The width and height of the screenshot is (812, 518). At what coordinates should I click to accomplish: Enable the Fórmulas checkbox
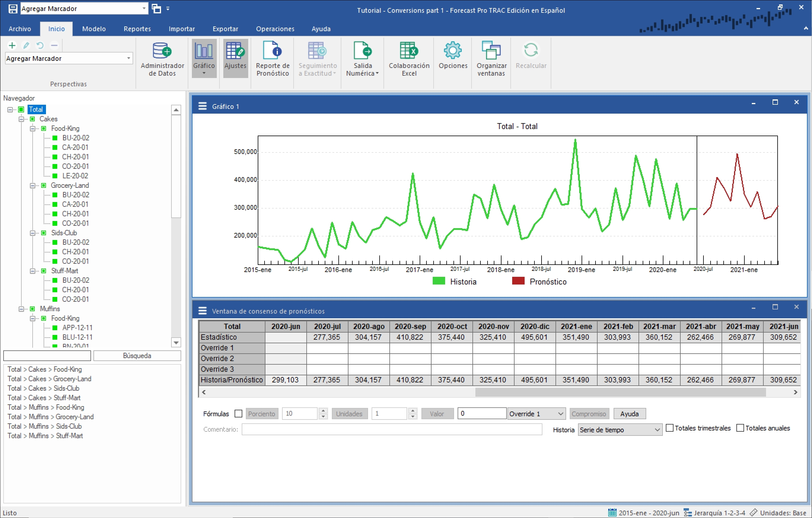(238, 414)
